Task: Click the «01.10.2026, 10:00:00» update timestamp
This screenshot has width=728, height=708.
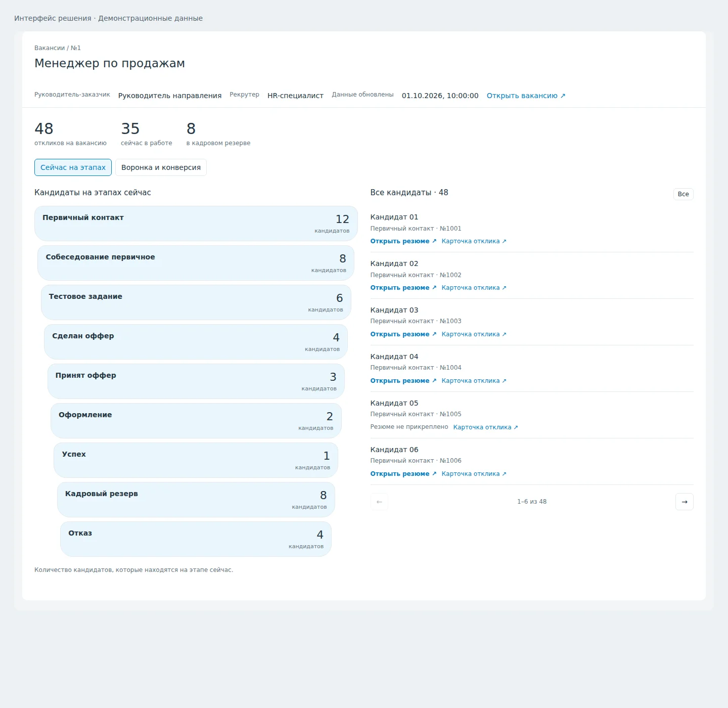Action: [440, 96]
